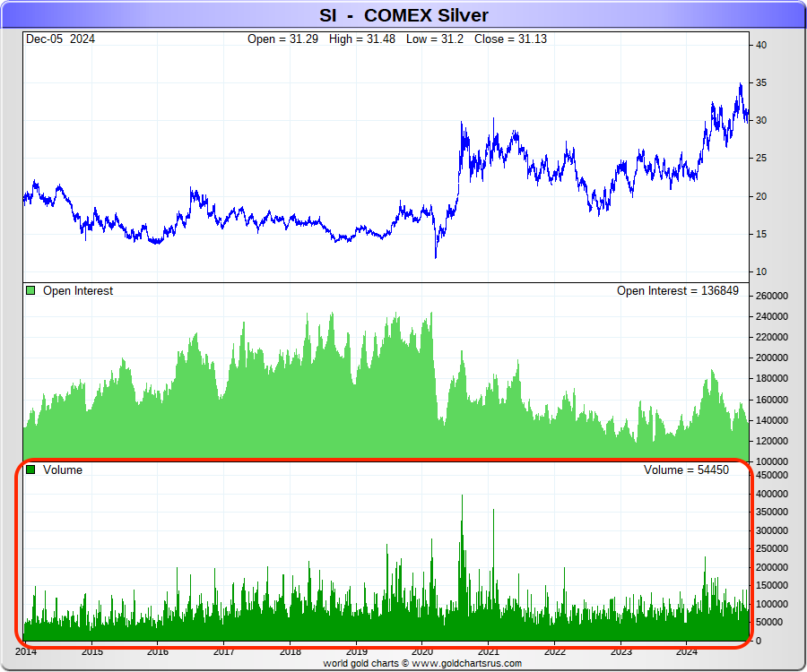
Task: Click the 'Close = 31.13' value
Action: 510,39
